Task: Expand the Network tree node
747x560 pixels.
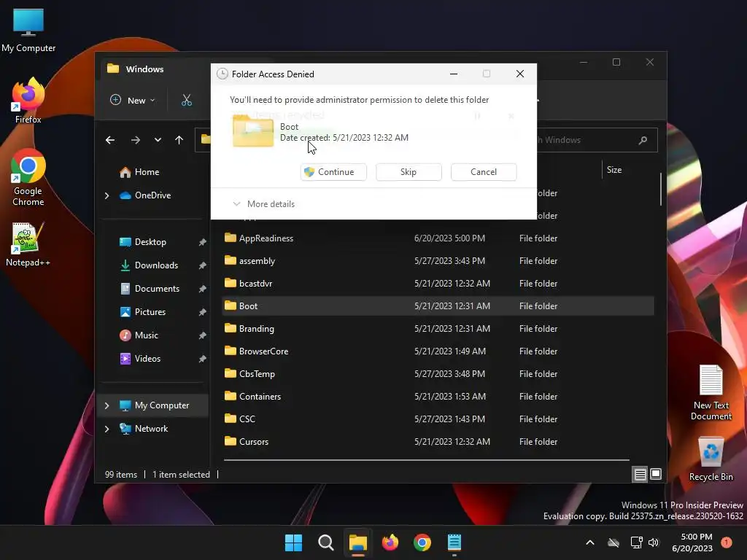Action: pyautogui.click(x=107, y=429)
